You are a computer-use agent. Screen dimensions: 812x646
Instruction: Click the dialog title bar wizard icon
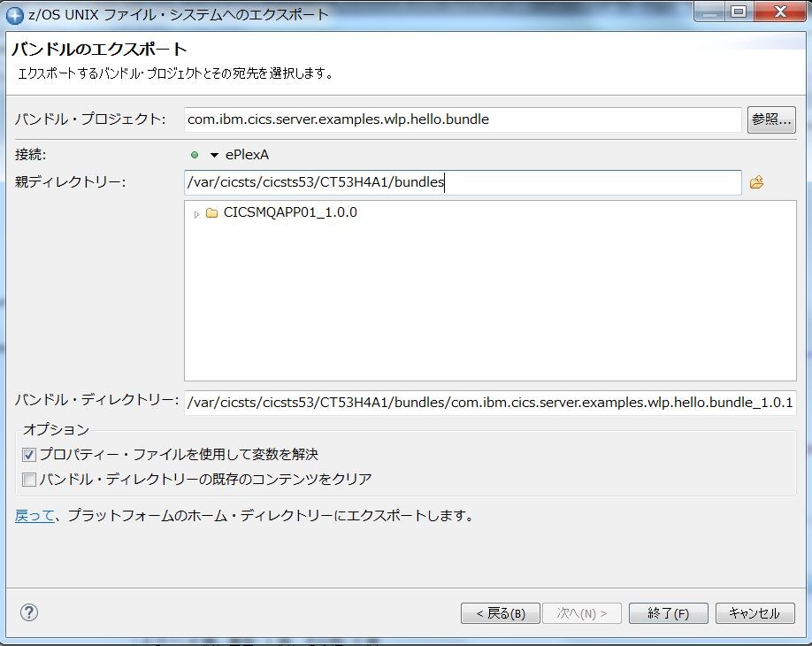pyautogui.click(x=15, y=15)
